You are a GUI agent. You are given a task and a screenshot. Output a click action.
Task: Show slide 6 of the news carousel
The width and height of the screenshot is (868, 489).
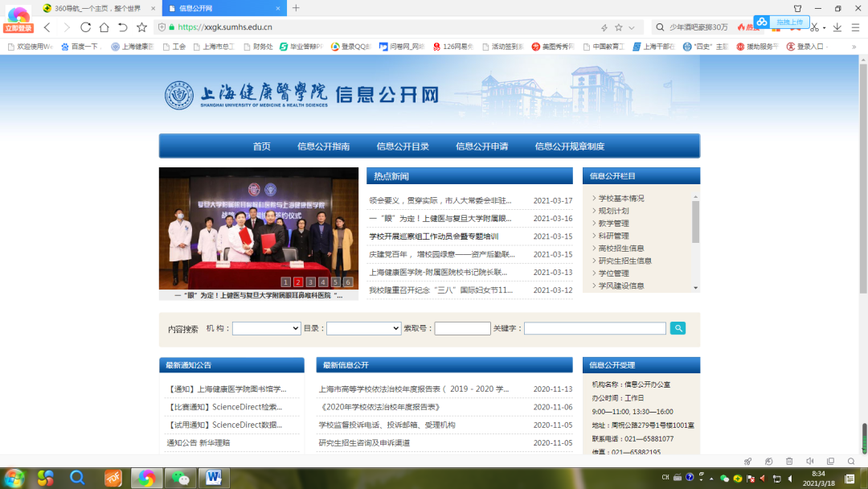pos(348,282)
